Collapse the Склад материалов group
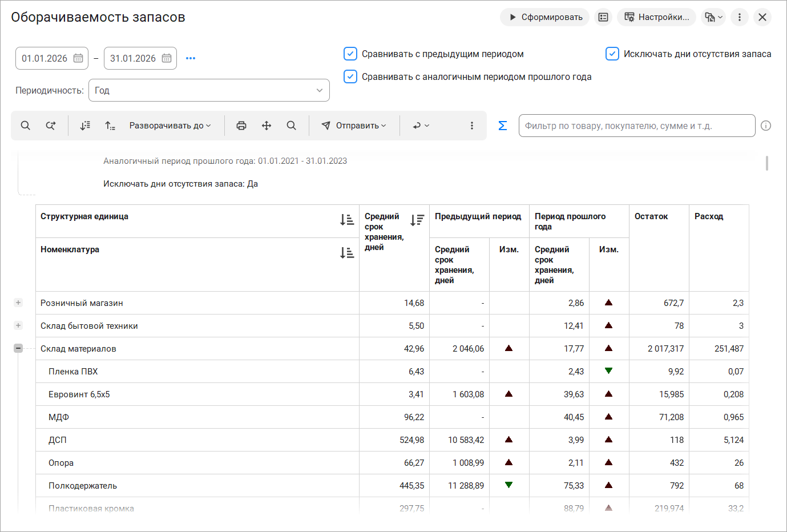The height and width of the screenshot is (532, 787). click(x=18, y=348)
